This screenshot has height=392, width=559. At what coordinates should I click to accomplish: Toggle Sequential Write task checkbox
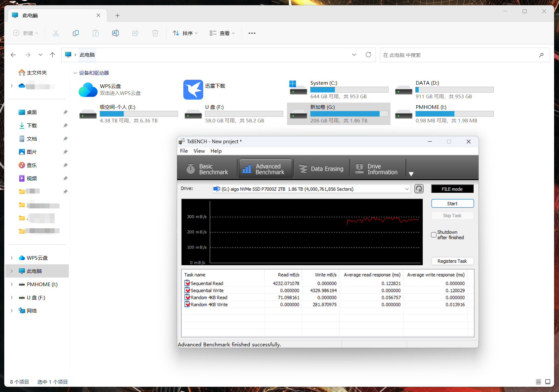pyautogui.click(x=187, y=290)
